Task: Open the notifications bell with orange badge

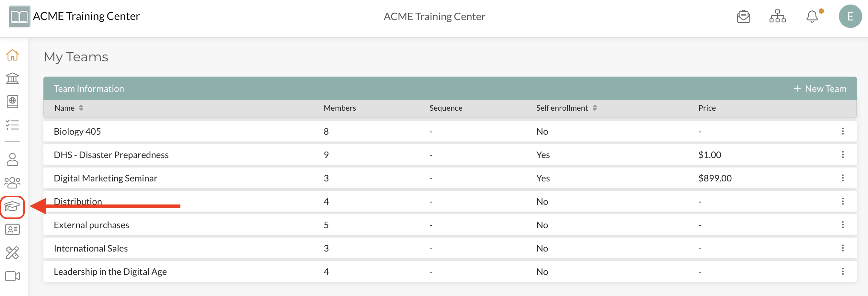Action: (x=812, y=16)
